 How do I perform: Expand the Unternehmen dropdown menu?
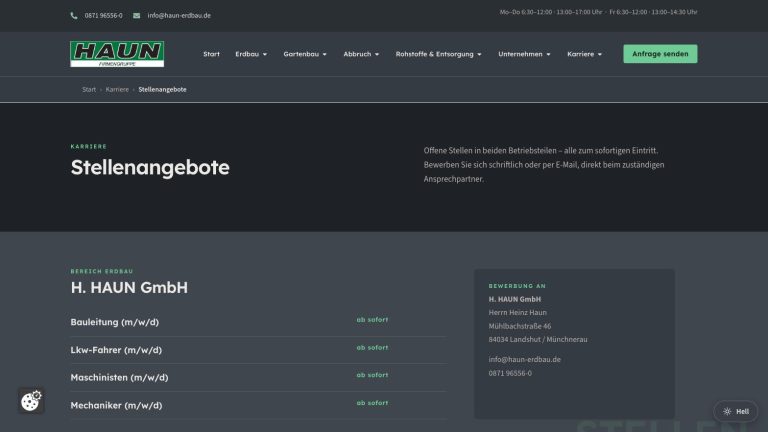click(524, 54)
